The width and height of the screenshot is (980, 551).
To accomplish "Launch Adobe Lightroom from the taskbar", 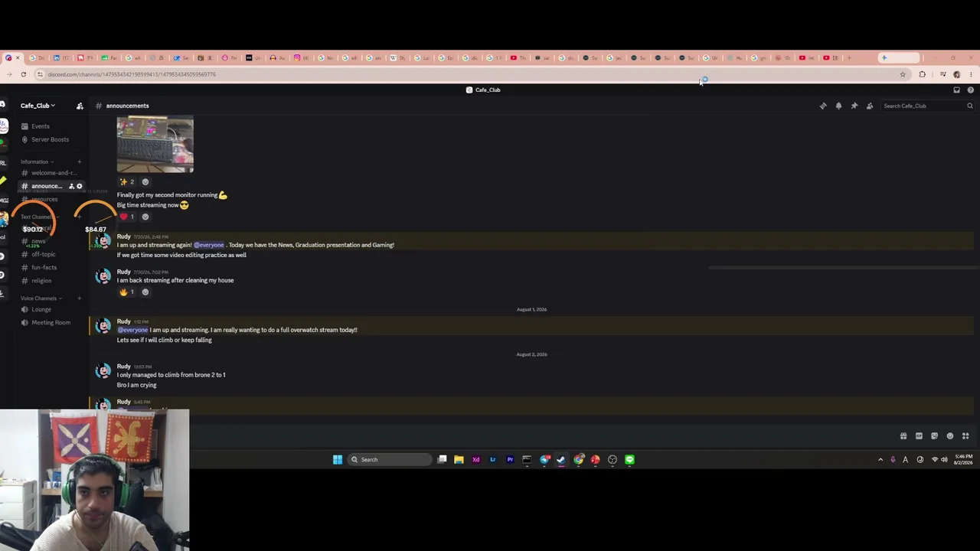I will [493, 460].
